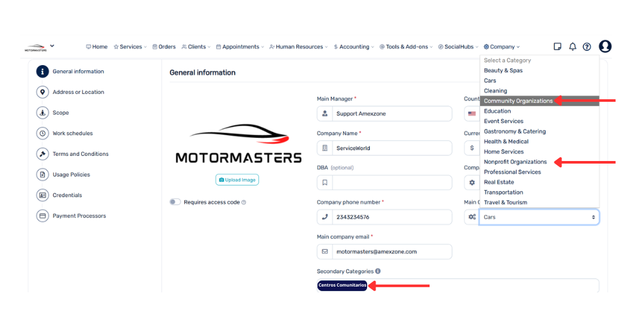Choose Community Organizations category
Viewport: 644px width, 322px height.
[539, 101]
